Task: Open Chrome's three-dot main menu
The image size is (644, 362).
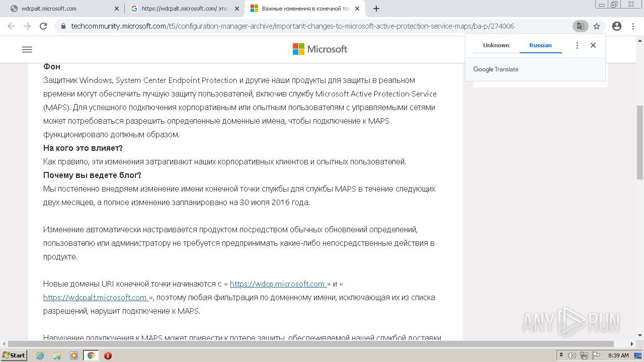Action: click(633, 26)
